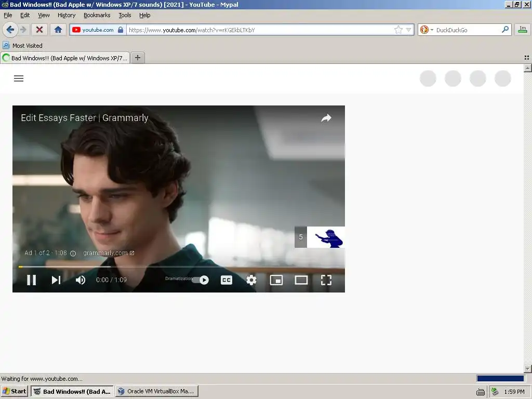Switch to theater mode

(x=301, y=280)
